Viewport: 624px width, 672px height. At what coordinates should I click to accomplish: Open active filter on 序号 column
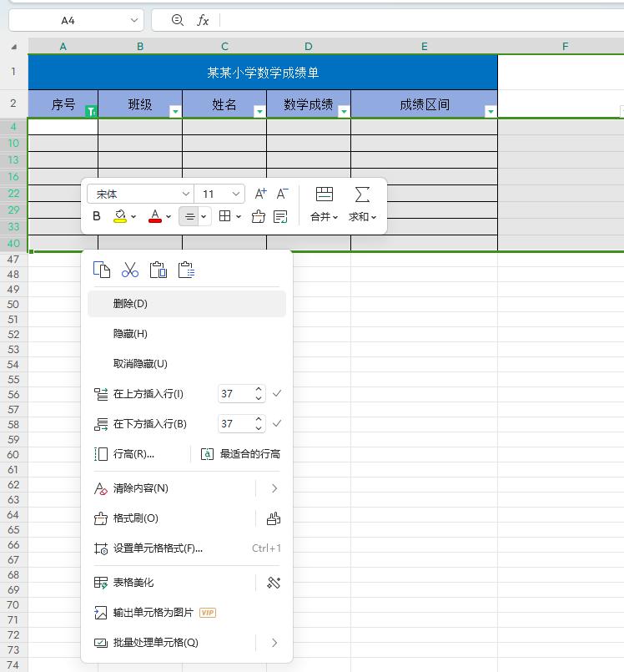91,111
